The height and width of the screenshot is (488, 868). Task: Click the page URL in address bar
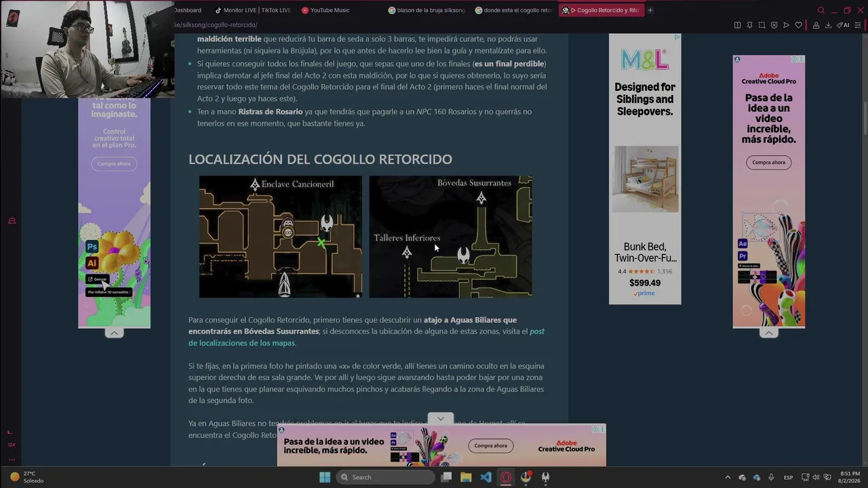click(216, 25)
